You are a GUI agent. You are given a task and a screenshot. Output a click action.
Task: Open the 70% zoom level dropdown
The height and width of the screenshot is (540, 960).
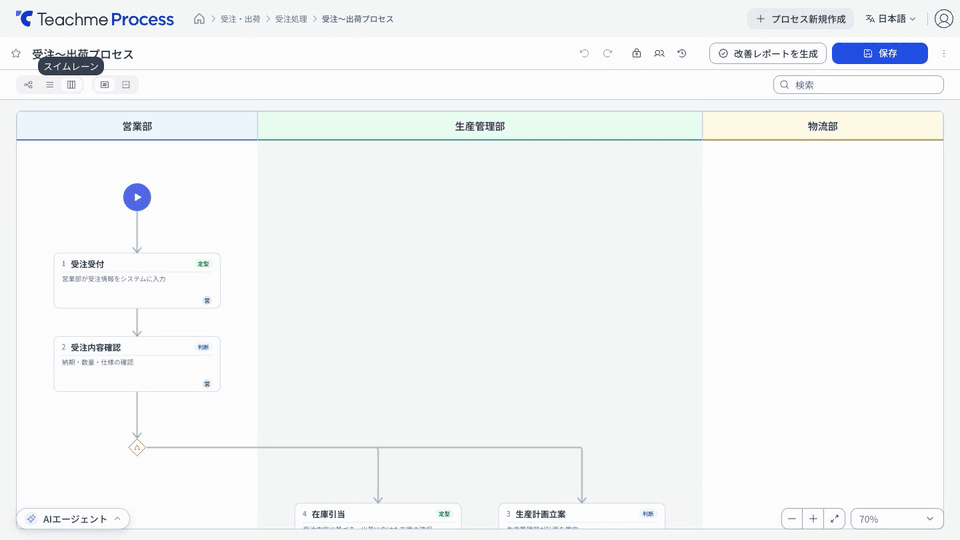(x=896, y=519)
